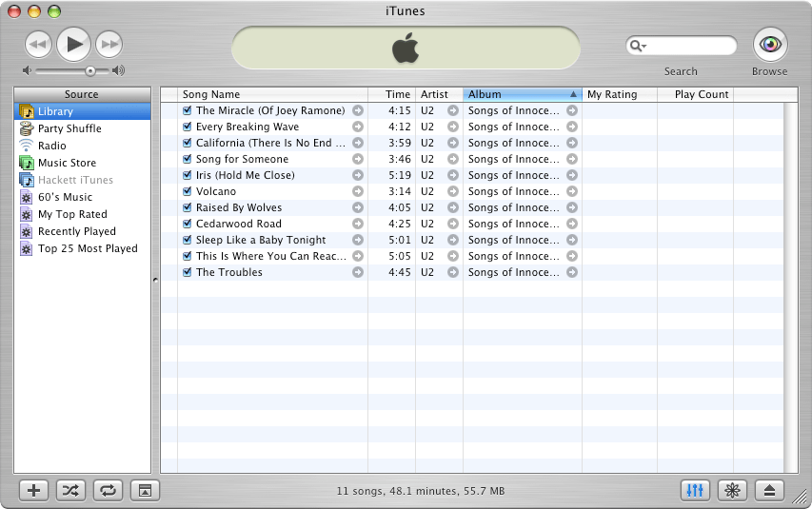
Task: Turn on the visualizer
Action: tap(732, 490)
